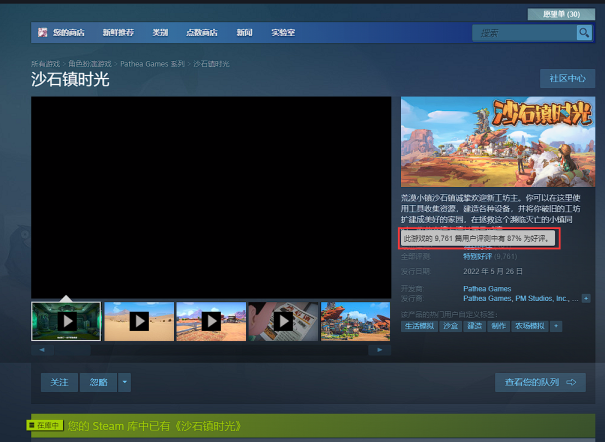Viewport: 605px width, 442px height.
Task: Click the 特别好评 all reviews link
Action: tap(478, 256)
